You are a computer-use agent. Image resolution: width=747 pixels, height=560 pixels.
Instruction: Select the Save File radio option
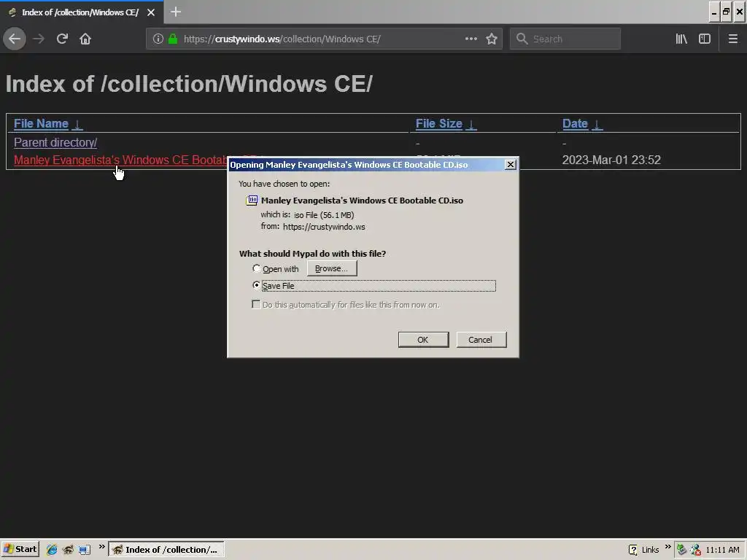pyautogui.click(x=256, y=285)
